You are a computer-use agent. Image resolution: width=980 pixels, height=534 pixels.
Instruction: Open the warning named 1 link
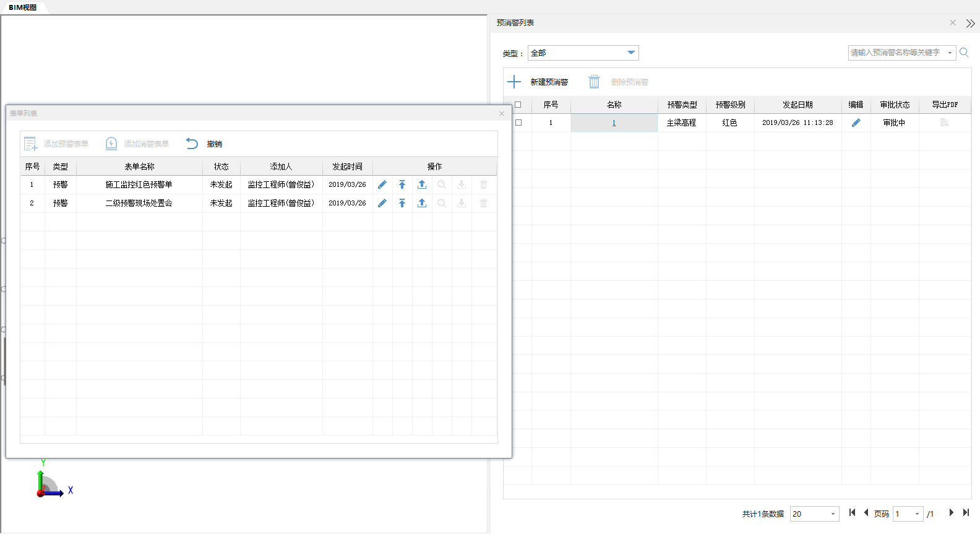614,123
